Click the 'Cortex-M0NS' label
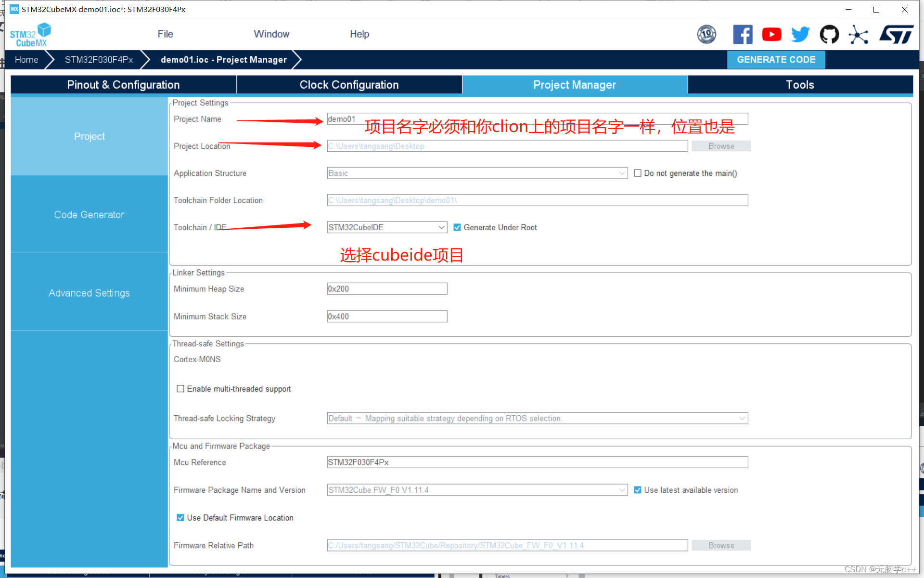Screen dimensions: 924x578 (197, 359)
